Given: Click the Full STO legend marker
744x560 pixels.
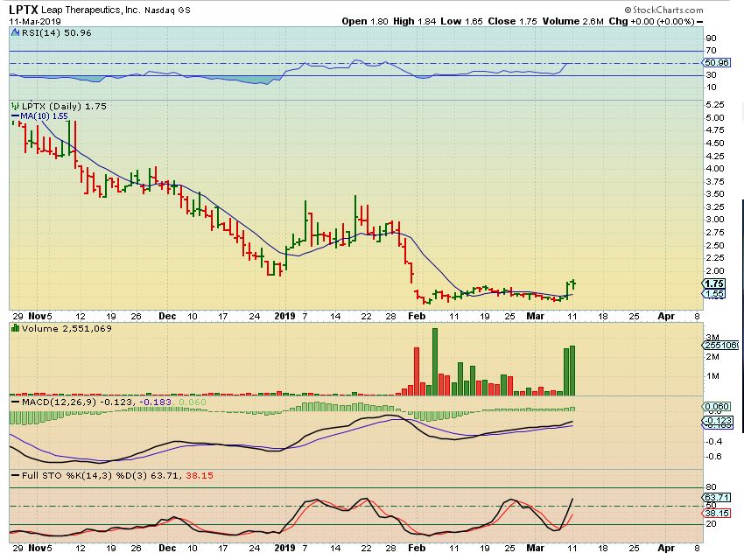Looking at the screenshot, I should point(14,475).
